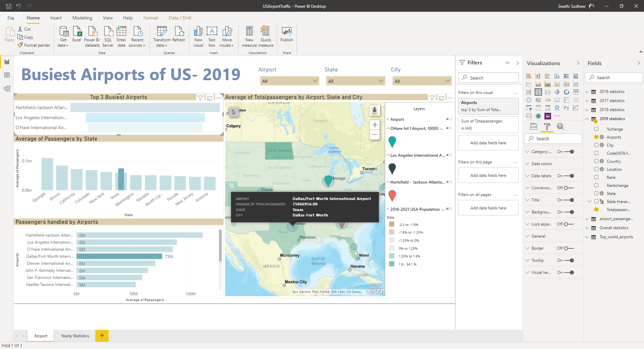Create a New visual from ribbon
Viewport: 644px width, 349px height.
tap(199, 36)
